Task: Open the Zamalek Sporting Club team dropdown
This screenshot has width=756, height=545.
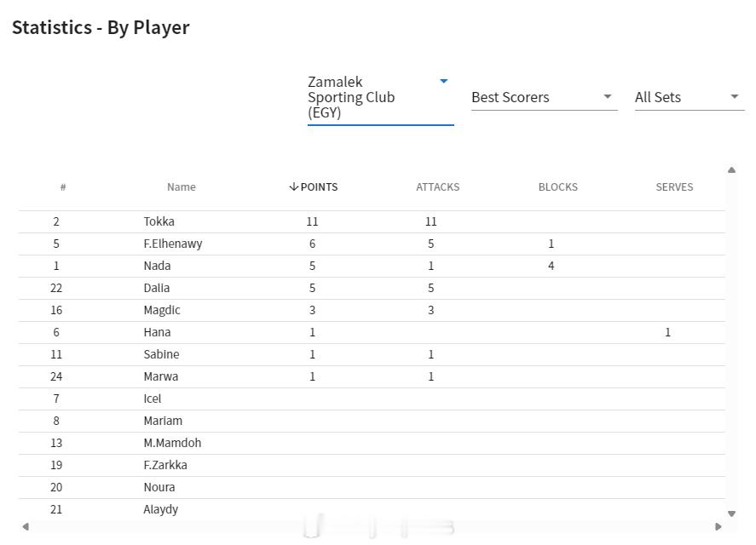Action: 379,97
